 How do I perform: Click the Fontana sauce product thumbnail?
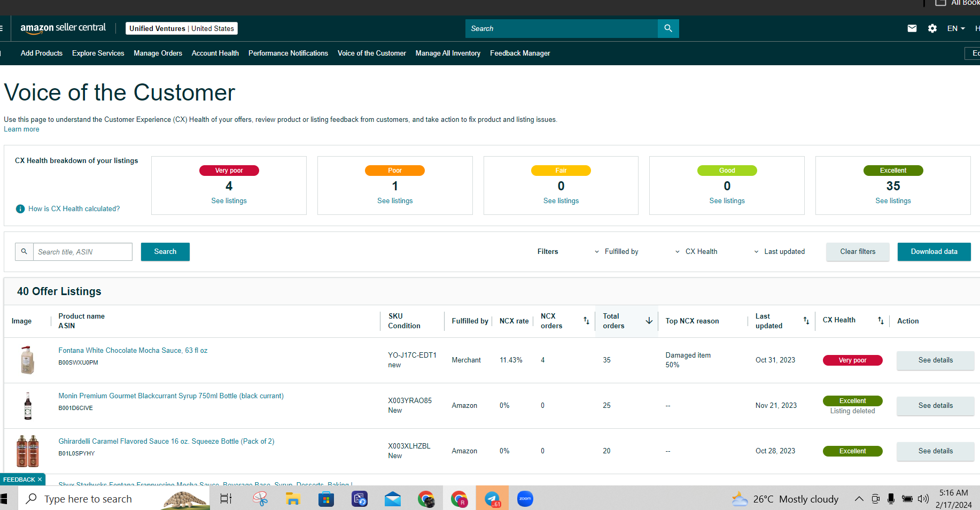[28, 360]
